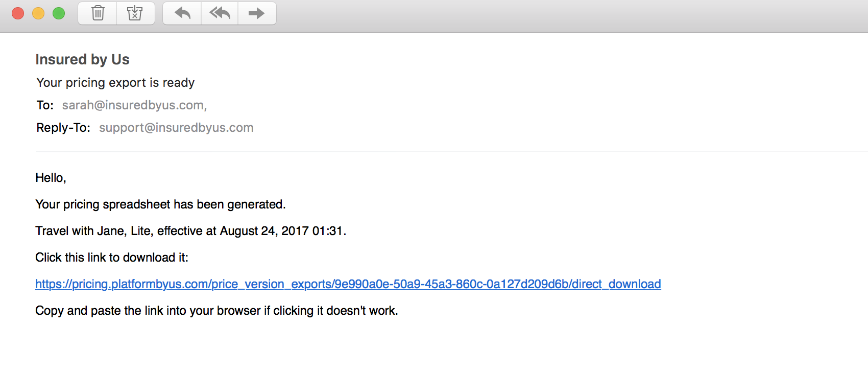Viewport: 868px width, 373px height.
Task: Close the message window with the red button
Action: coord(18,13)
